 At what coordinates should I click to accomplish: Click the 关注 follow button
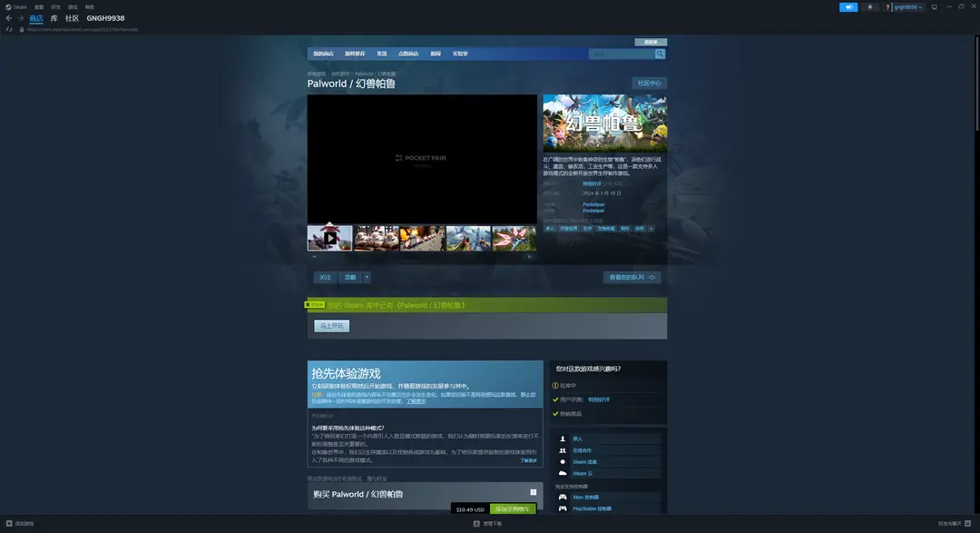(x=325, y=277)
